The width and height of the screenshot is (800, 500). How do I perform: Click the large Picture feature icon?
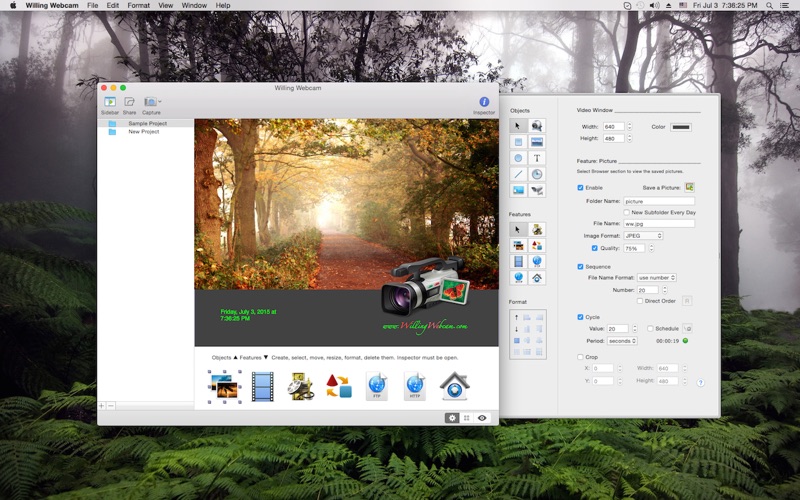[224, 386]
